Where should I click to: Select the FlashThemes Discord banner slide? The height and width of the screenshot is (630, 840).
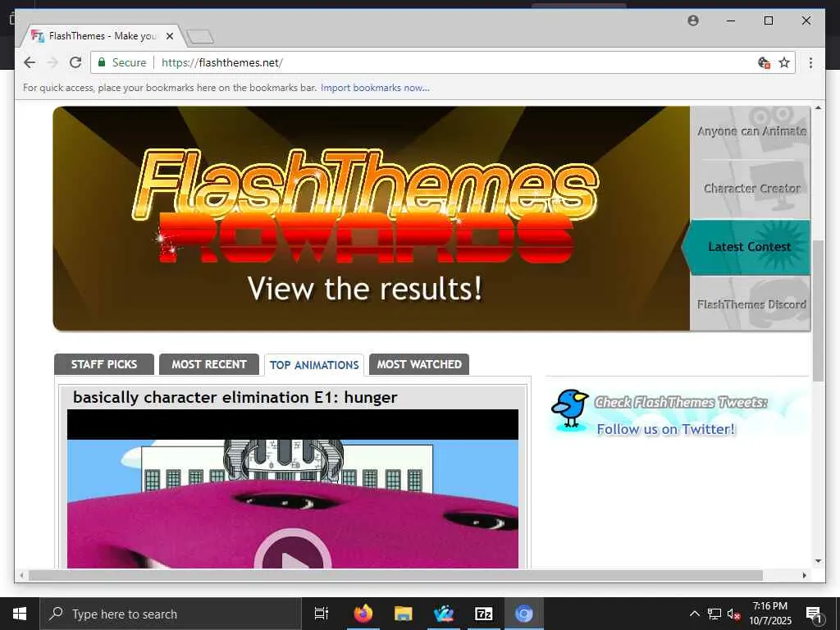[x=751, y=304]
